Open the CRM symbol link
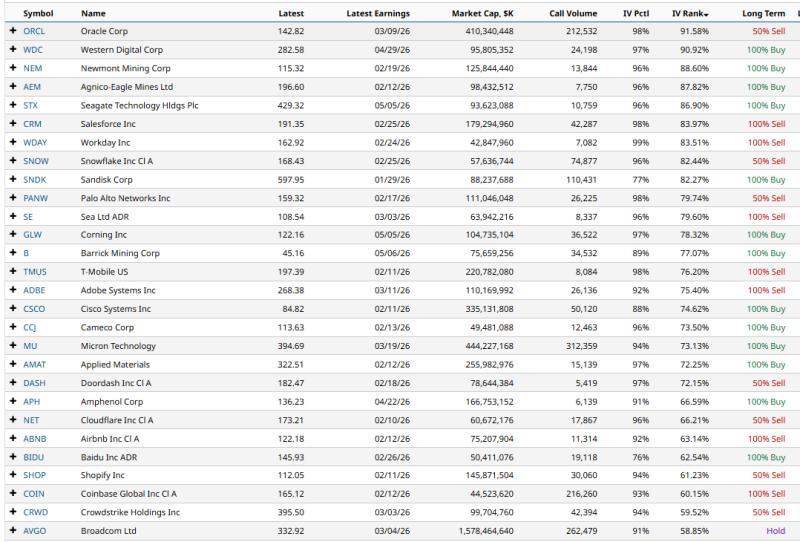Screen dimensions: 800x542 click(32, 124)
